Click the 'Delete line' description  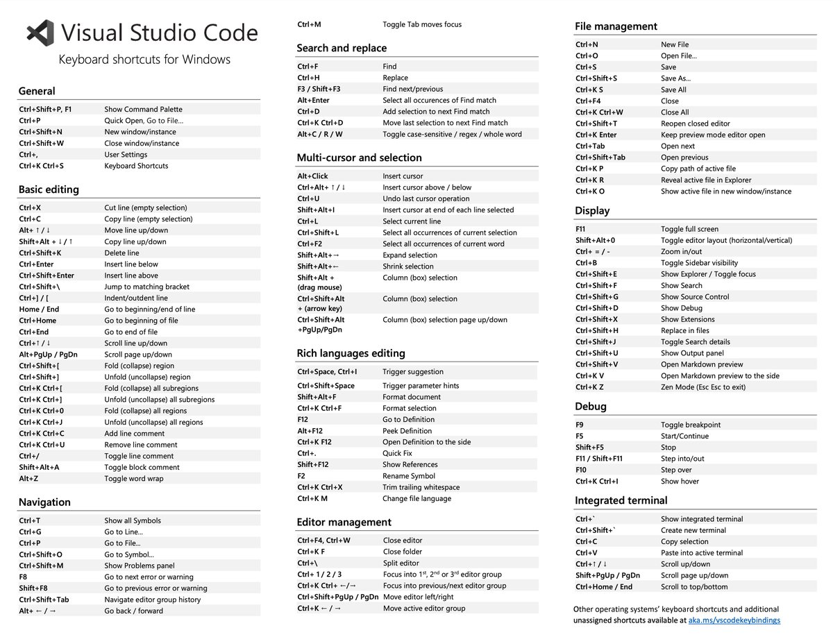[x=121, y=253]
